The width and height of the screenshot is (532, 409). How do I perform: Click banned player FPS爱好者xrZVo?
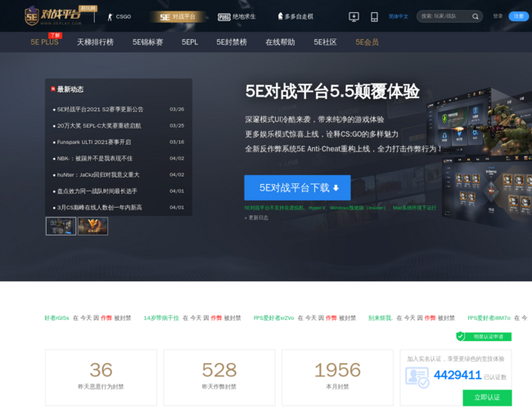click(x=274, y=317)
